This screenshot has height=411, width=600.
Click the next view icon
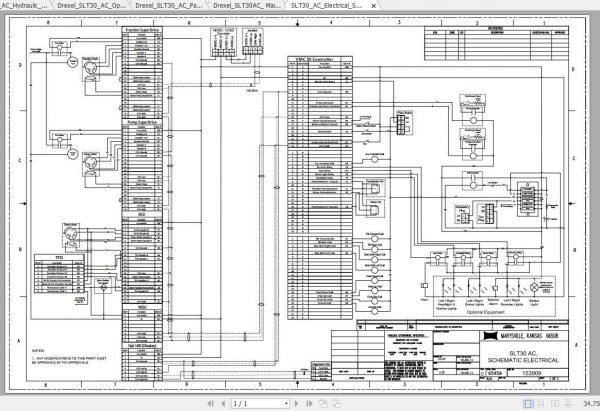click(x=336, y=403)
